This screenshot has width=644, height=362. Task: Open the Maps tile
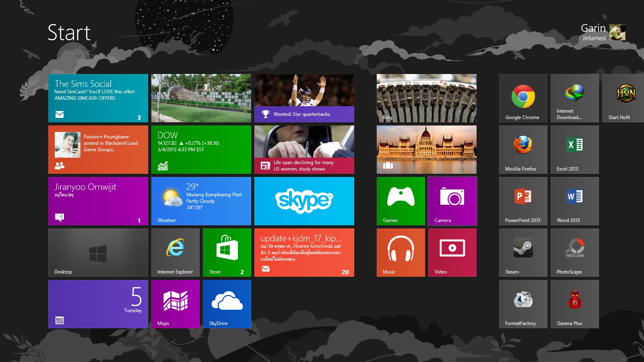(x=175, y=304)
